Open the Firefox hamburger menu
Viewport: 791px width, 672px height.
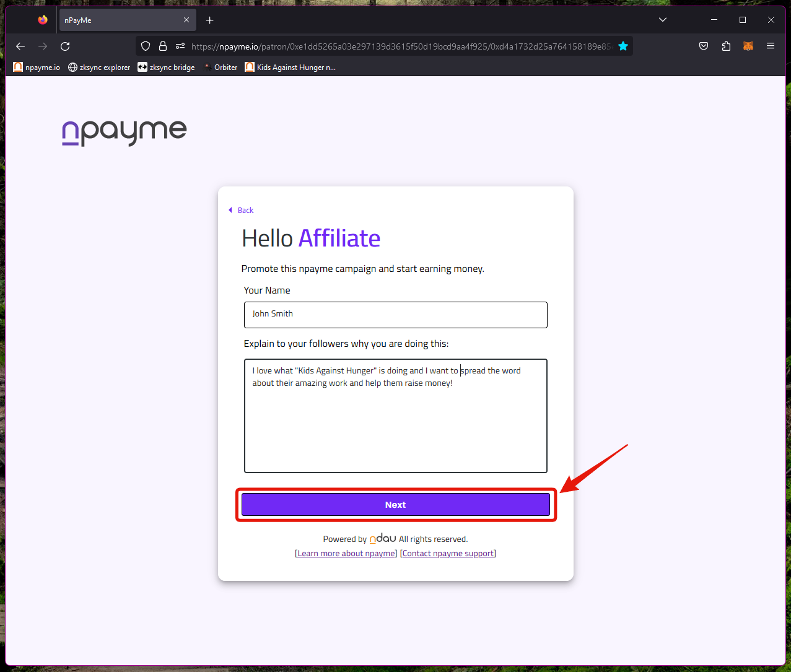[771, 46]
